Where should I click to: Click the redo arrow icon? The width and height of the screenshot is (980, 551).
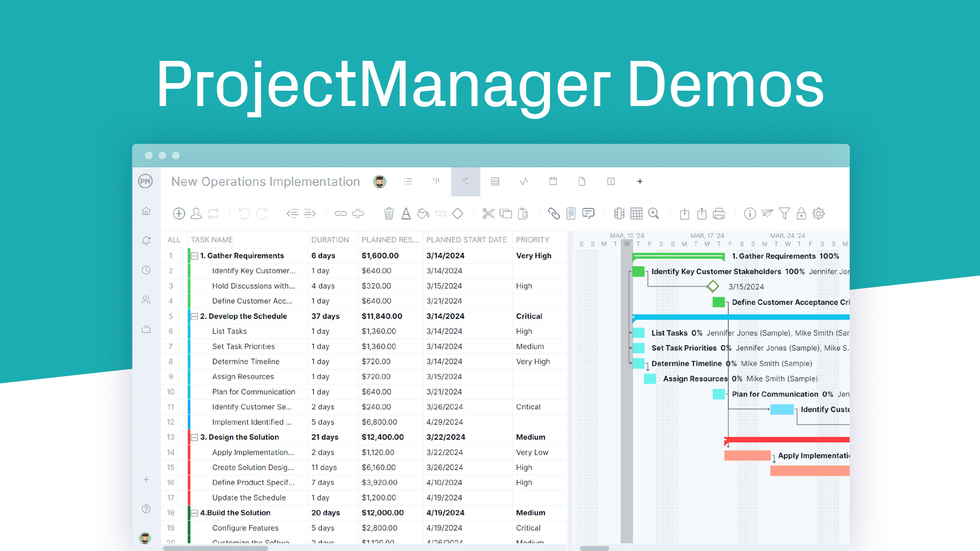261,214
